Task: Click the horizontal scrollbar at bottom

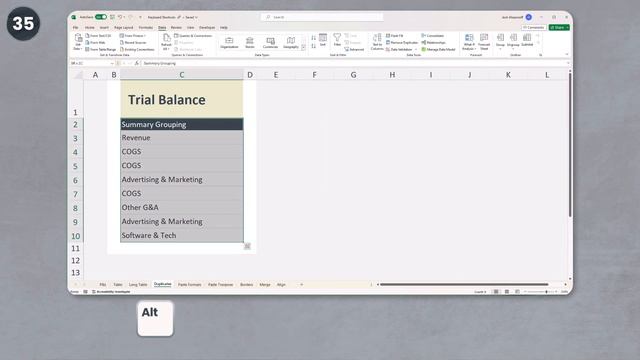Action: pyautogui.click(x=464, y=284)
